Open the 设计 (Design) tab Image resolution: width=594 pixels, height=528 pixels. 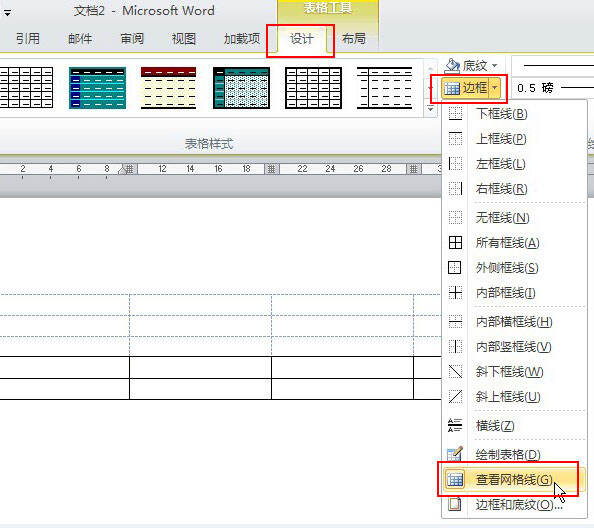click(302, 39)
